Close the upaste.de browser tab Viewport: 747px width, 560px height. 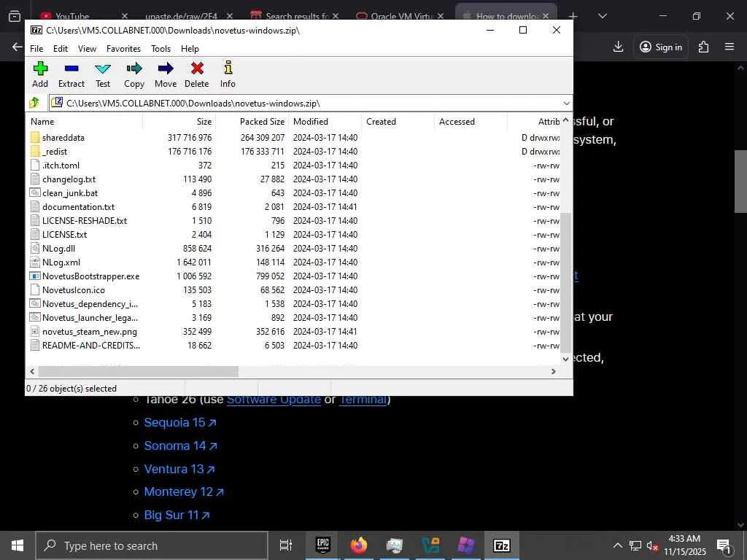click(230, 16)
